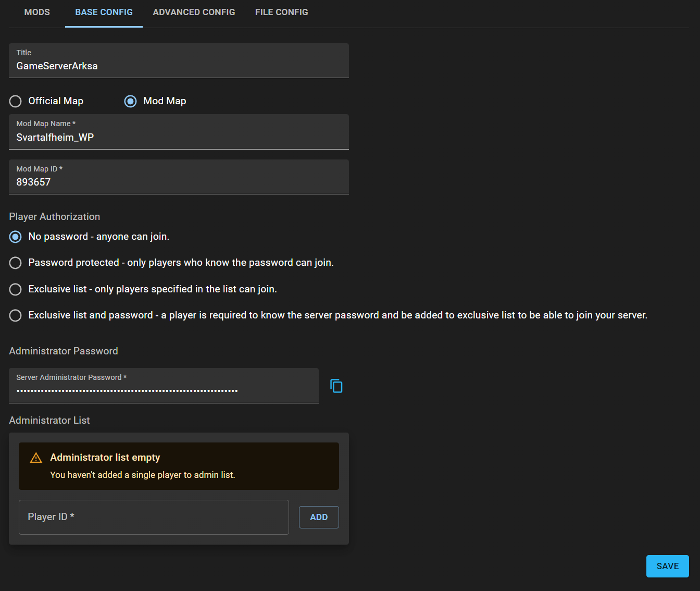
Task: Choose No password - anyone can join
Action: [x=16, y=237]
